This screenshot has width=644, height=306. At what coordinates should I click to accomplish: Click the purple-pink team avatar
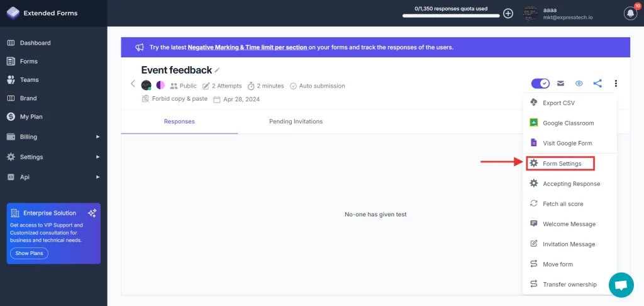tap(160, 85)
